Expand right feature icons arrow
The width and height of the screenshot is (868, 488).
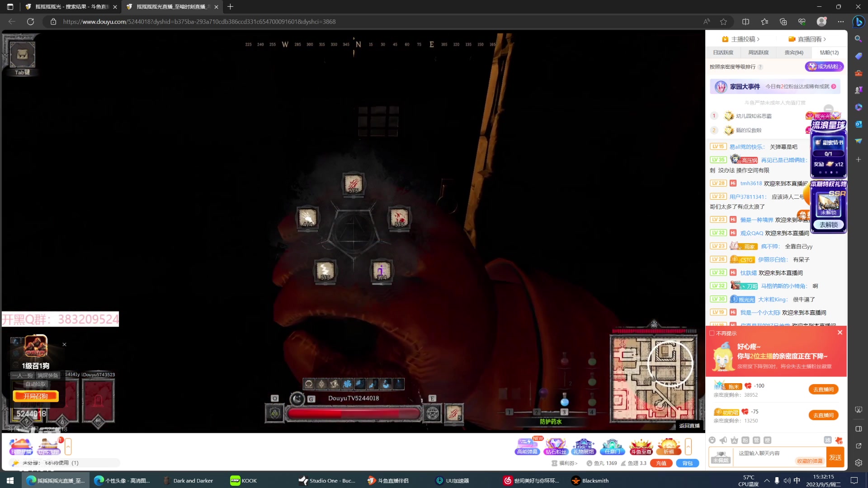[x=688, y=446]
